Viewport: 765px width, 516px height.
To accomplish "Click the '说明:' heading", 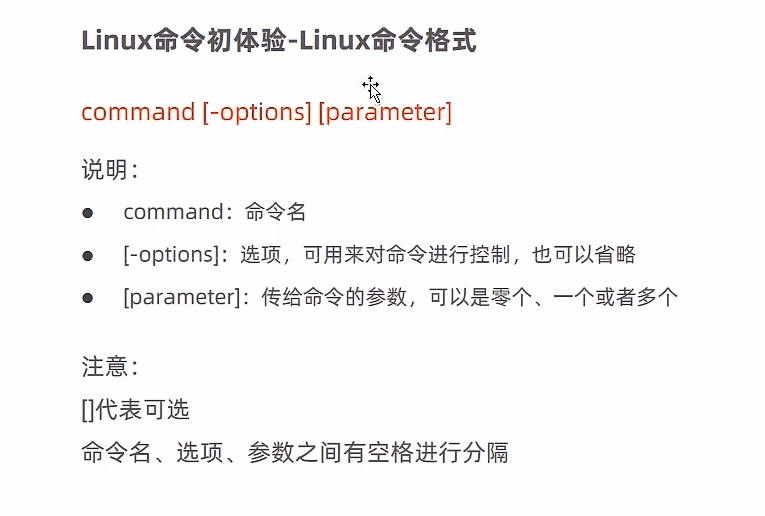I will [x=110, y=170].
